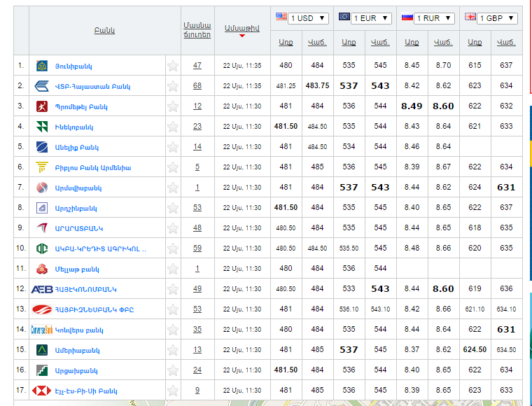Open the Մելլաթ բանկ name link
This screenshot has width=532, height=406.
click(x=77, y=269)
